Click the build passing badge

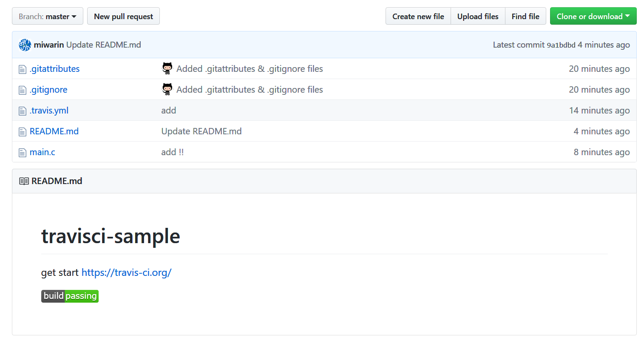click(70, 296)
